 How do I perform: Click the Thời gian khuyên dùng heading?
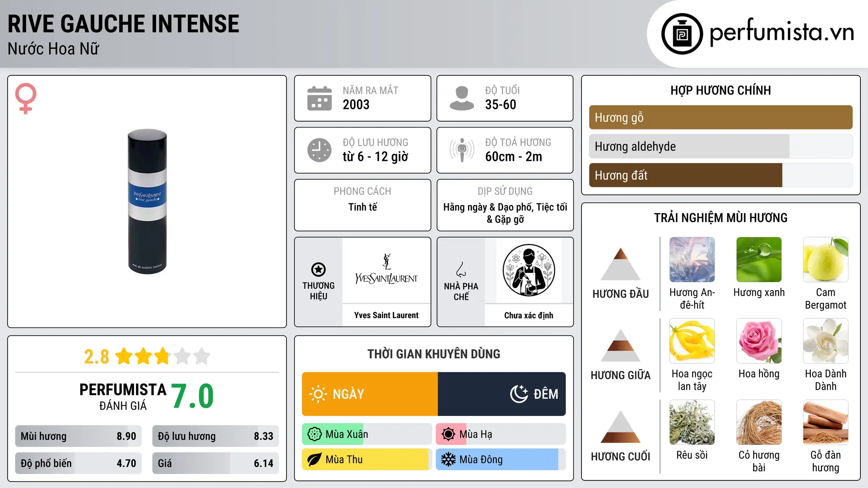(434, 354)
